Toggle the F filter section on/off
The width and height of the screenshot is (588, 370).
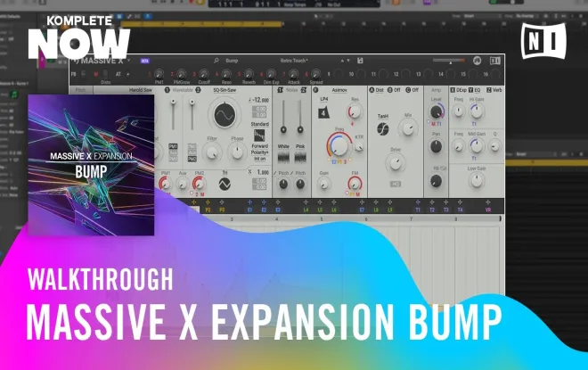click(315, 90)
